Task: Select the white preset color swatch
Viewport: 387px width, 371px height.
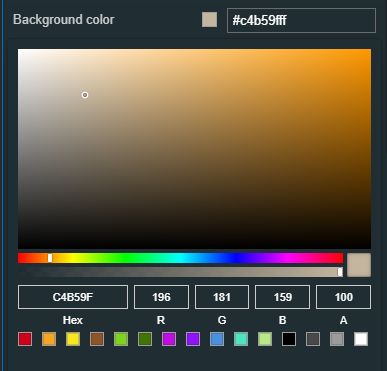Action: pyautogui.click(x=361, y=339)
